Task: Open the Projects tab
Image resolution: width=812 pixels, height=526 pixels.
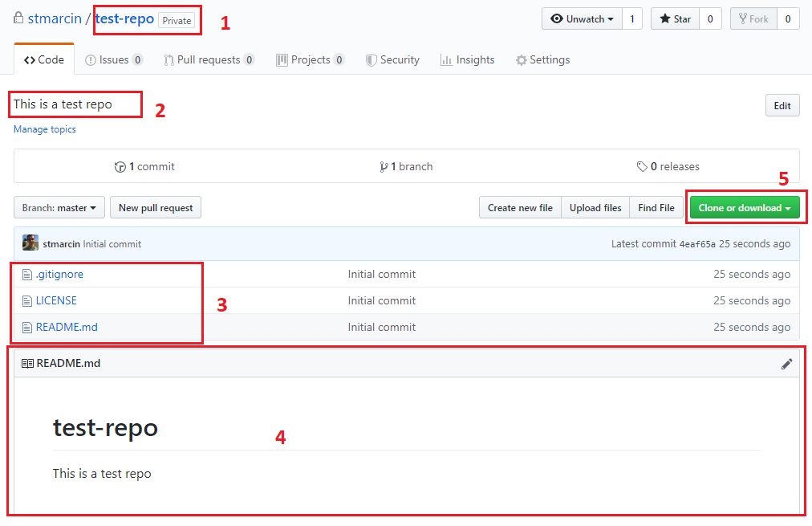Action: [x=311, y=60]
